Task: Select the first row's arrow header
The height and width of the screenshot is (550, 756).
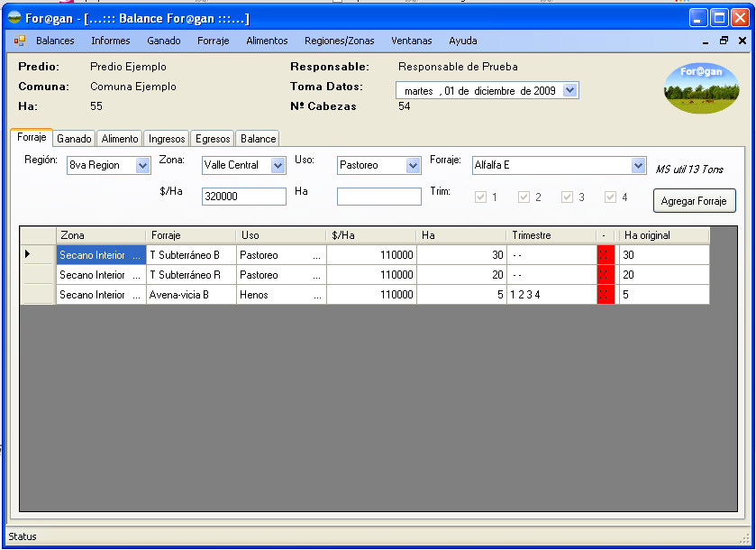Action: click(38, 255)
